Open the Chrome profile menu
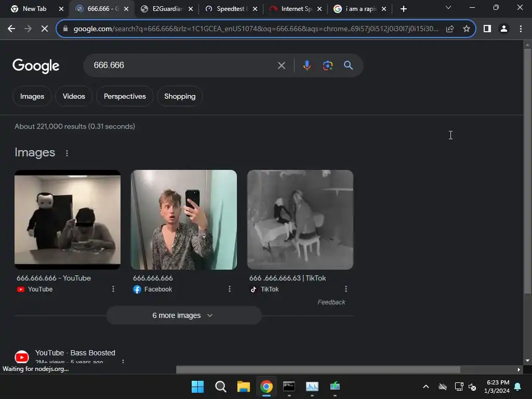532x399 pixels. pyautogui.click(x=504, y=29)
